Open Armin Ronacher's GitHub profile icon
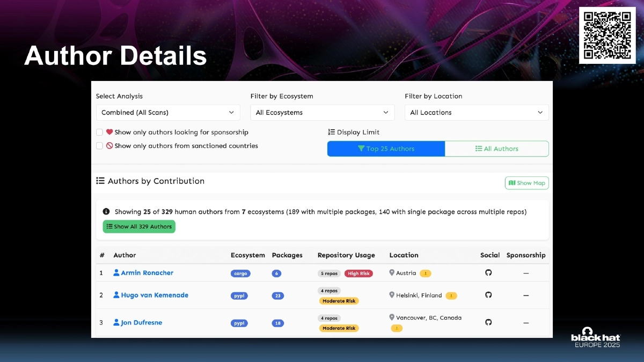The image size is (644, 362). point(488,273)
